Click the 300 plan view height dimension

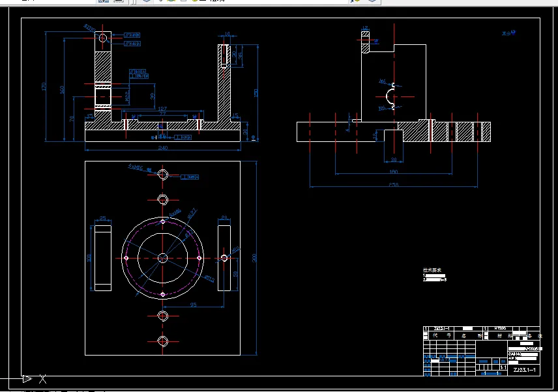click(x=254, y=258)
